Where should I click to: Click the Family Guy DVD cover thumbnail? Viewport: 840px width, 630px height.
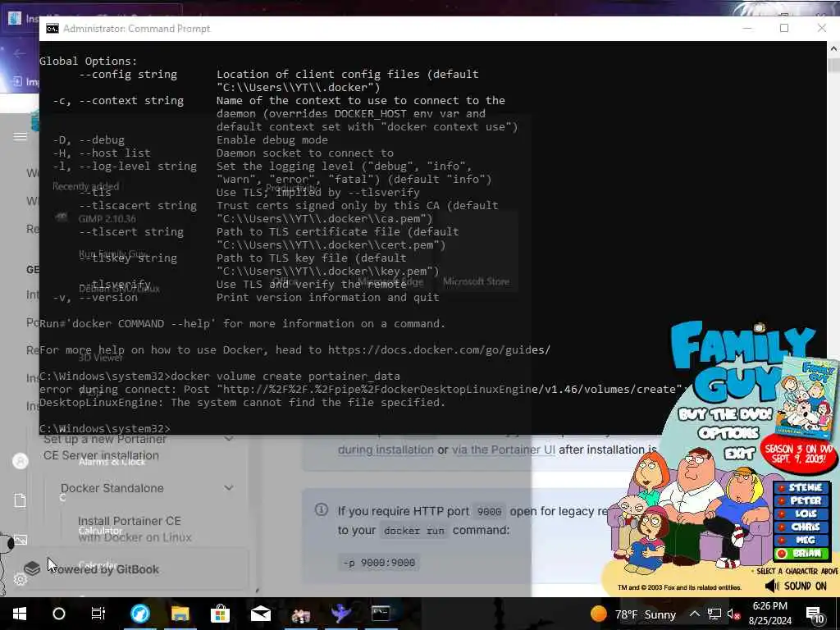[806, 398]
